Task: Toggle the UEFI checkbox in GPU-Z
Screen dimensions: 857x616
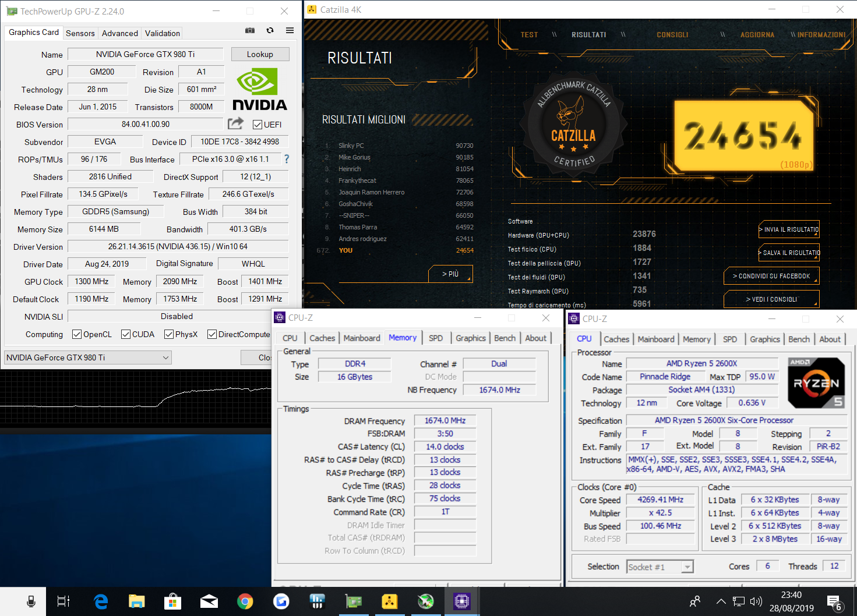Action: pos(257,125)
